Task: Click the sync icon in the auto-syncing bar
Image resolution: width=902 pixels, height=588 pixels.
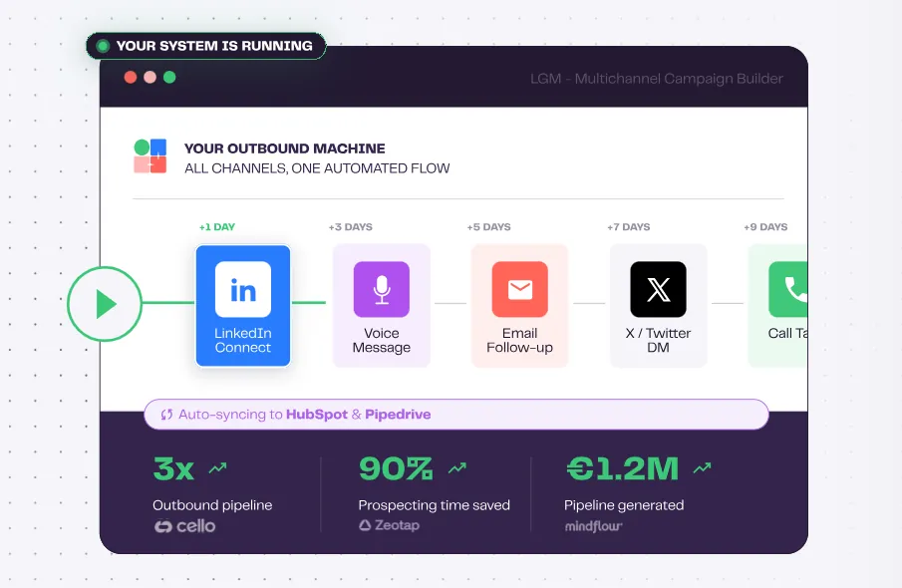Action: [x=166, y=415]
